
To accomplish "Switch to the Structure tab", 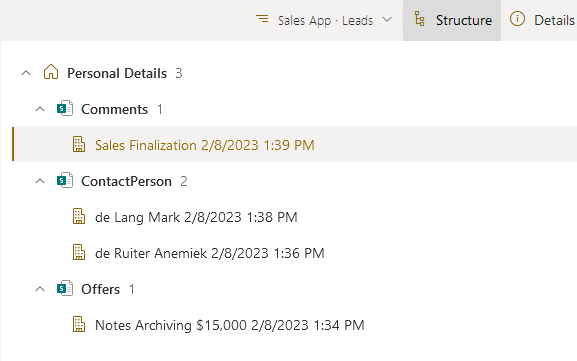I will pos(452,20).
